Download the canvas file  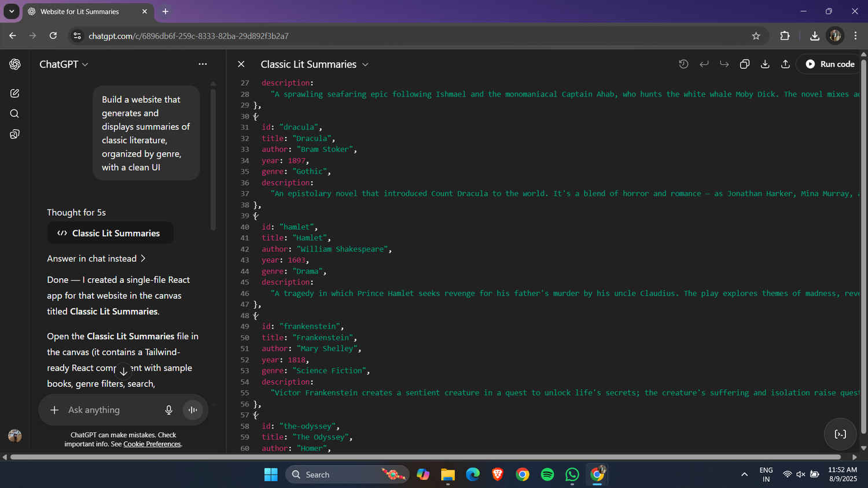click(x=765, y=64)
